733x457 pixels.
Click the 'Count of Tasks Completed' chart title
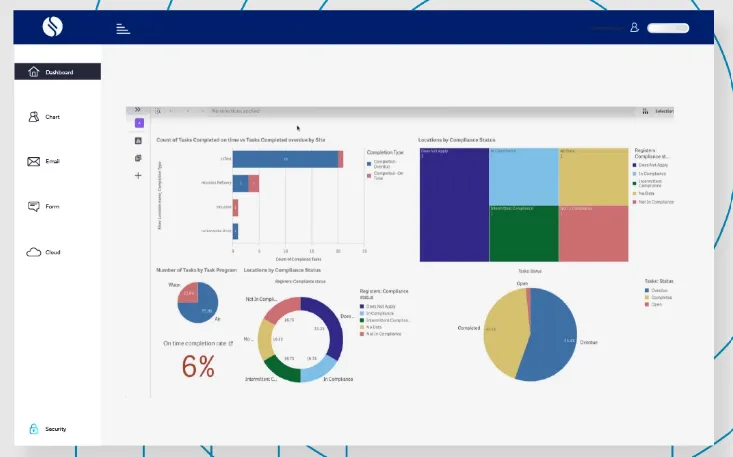241,140
